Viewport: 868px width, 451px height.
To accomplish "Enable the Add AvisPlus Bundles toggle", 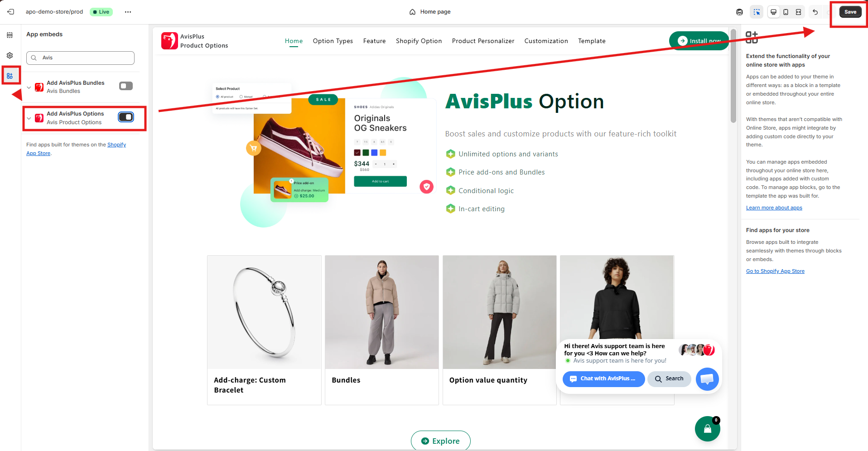I will pyautogui.click(x=126, y=86).
